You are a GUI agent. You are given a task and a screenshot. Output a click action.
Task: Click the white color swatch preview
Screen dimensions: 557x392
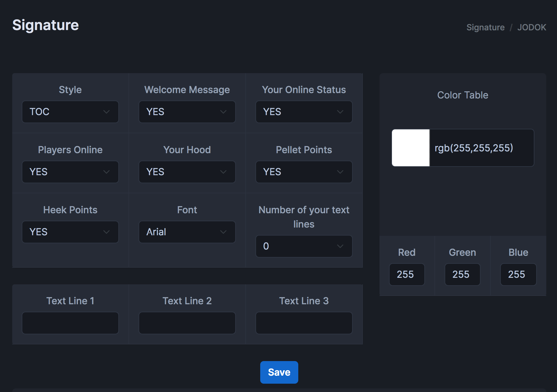pos(411,148)
